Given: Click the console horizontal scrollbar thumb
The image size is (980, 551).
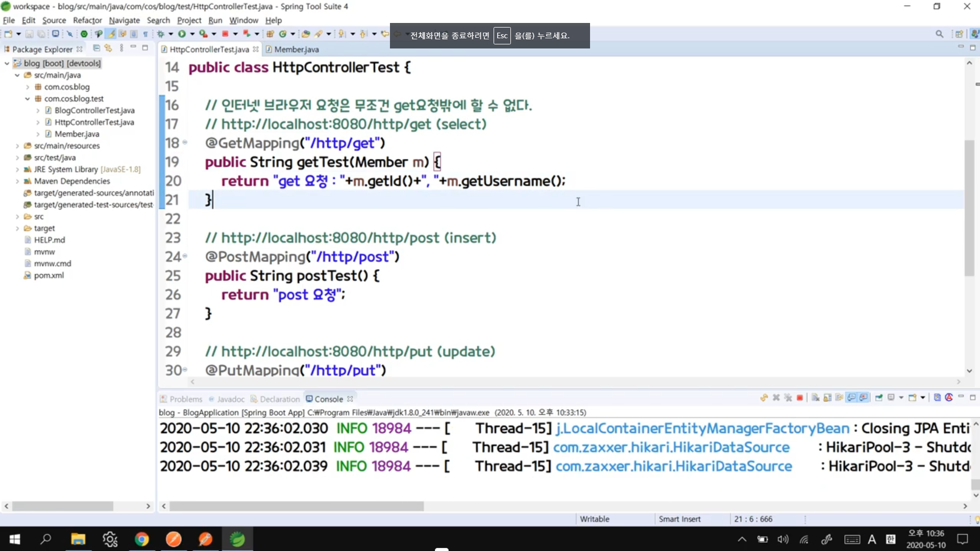Looking at the screenshot, I should (x=296, y=506).
